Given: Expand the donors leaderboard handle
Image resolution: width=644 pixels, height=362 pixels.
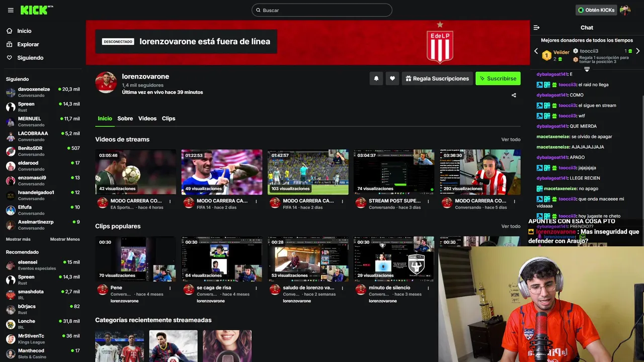Looking at the screenshot, I should tap(587, 69).
